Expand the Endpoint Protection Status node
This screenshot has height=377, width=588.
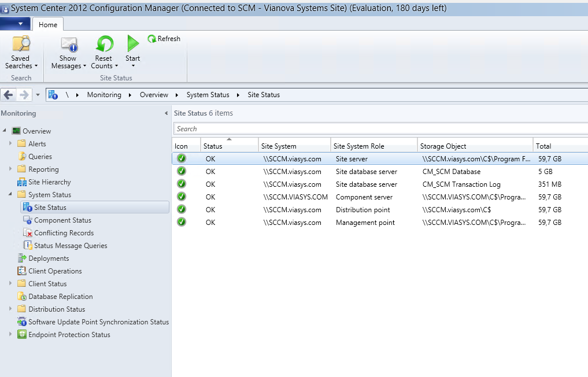(x=10, y=334)
